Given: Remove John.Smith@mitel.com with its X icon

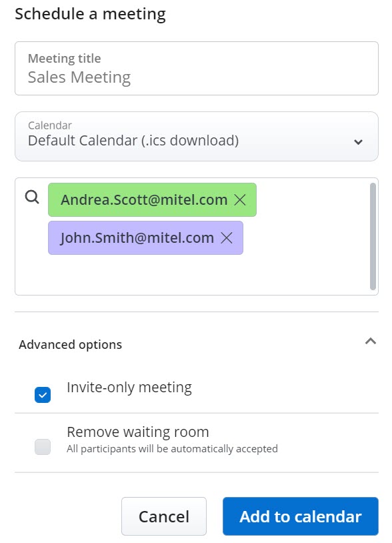Looking at the screenshot, I should [x=227, y=238].
